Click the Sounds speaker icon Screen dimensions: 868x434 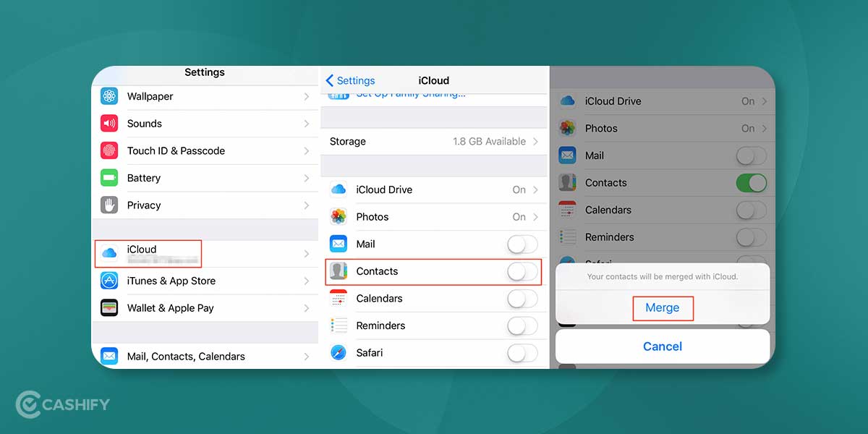click(109, 123)
